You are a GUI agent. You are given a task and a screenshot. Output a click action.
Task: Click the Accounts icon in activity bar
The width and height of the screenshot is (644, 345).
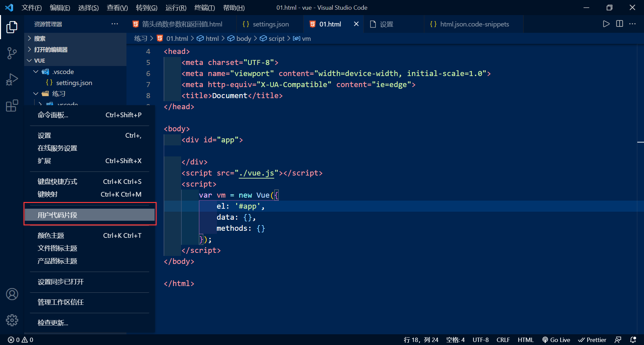point(12,294)
